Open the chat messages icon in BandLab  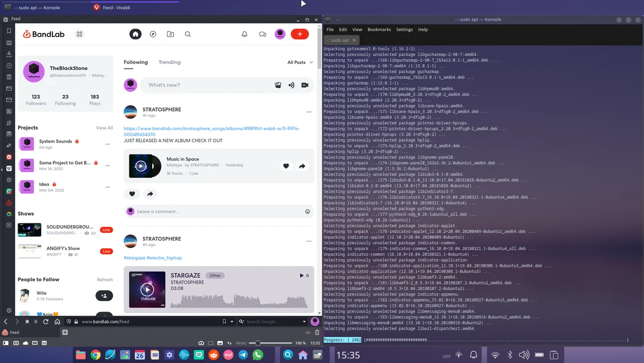pyautogui.click(x=262, y=34)
